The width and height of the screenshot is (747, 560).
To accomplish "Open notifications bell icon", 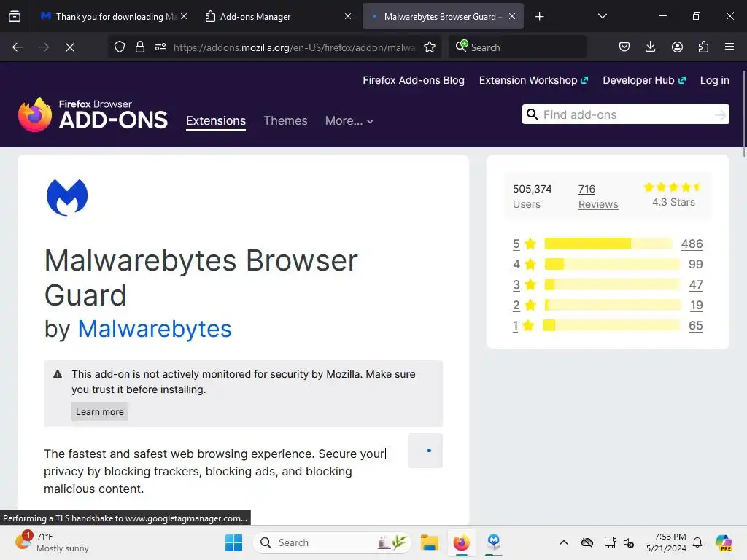I will tap(697, 542).
